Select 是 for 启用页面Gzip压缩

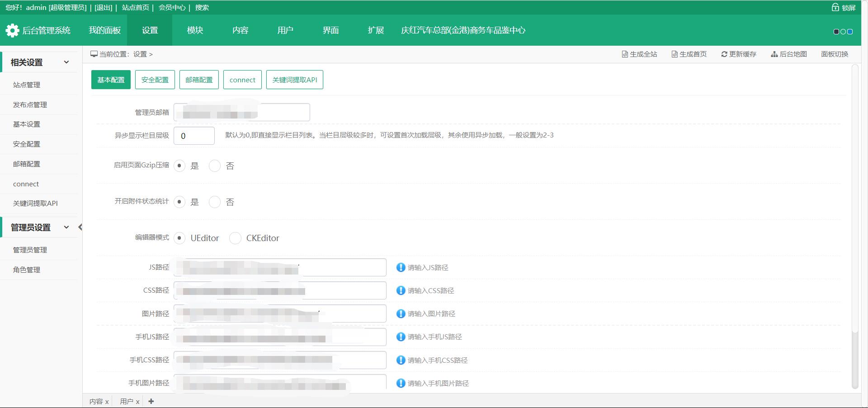(179, 166)
